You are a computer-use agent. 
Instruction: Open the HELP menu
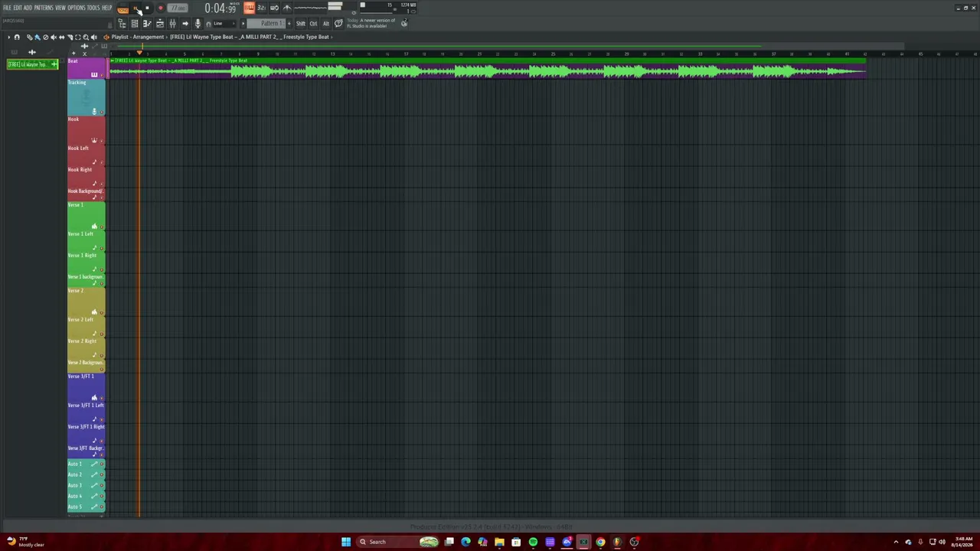[x=107, y=8]
